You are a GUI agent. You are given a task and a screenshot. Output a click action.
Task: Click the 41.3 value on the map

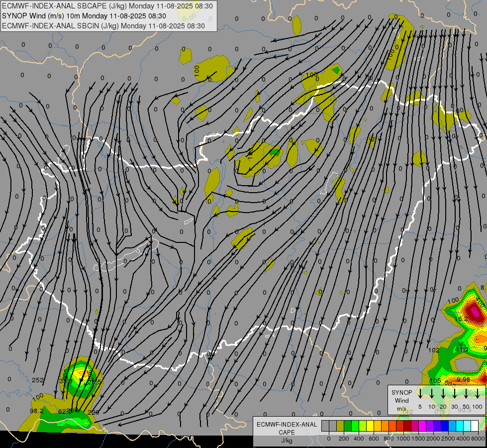[462, 349]
